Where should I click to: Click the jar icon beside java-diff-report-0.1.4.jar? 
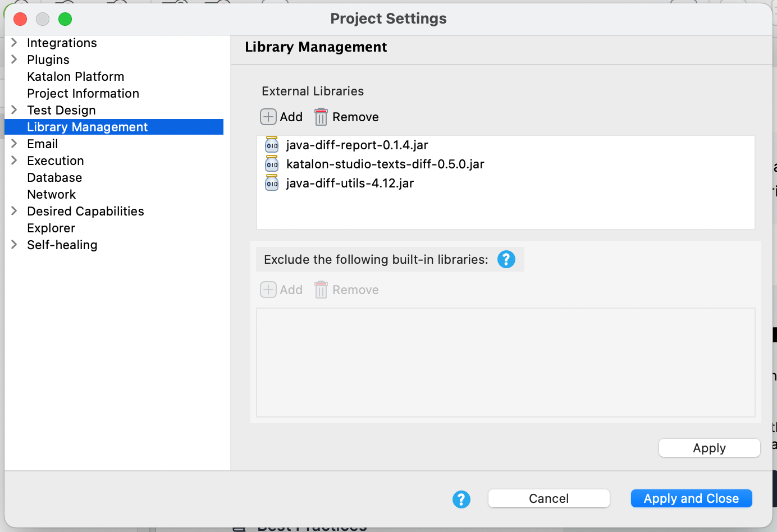coord(271,145)
